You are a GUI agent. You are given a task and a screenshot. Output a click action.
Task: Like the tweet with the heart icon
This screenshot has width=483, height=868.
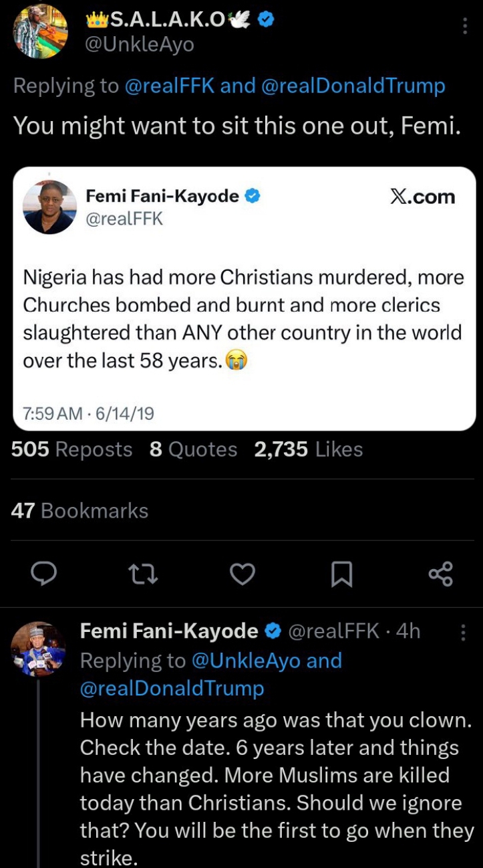(243, 574)
